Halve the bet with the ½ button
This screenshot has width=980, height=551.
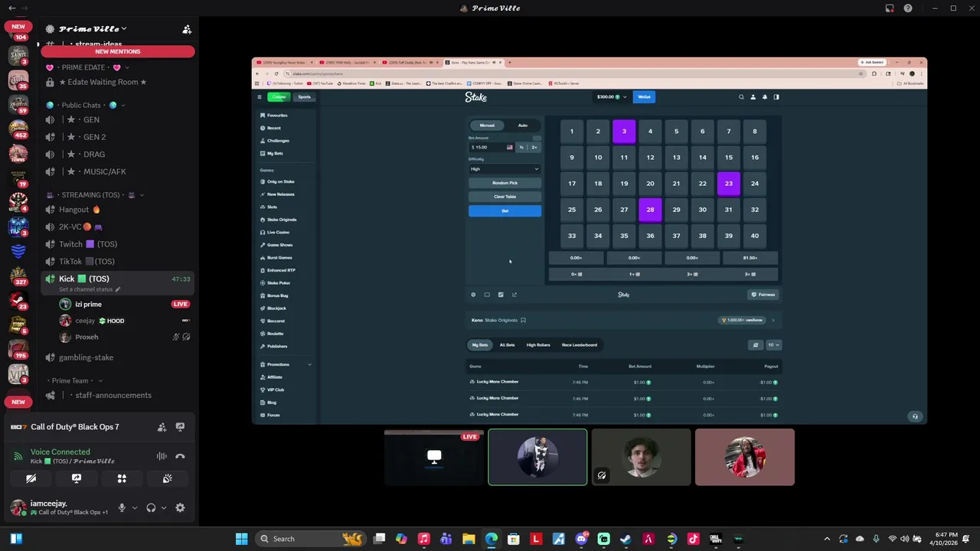[521, 147]
